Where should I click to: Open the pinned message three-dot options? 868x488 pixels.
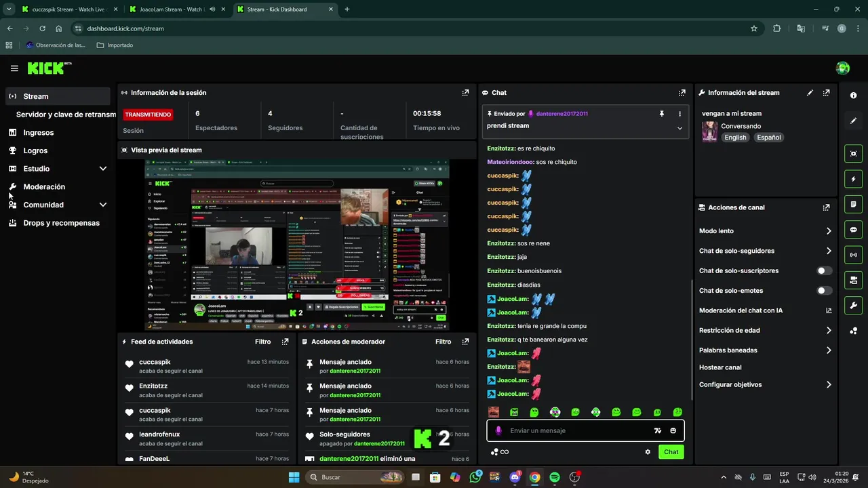(x=679, y=114)
